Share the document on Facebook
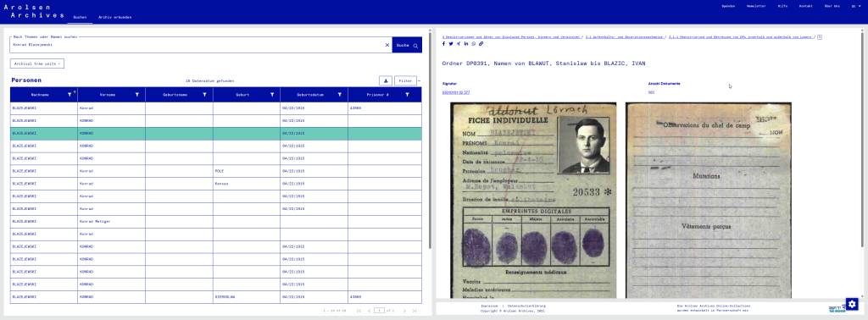 coord(443,44)
